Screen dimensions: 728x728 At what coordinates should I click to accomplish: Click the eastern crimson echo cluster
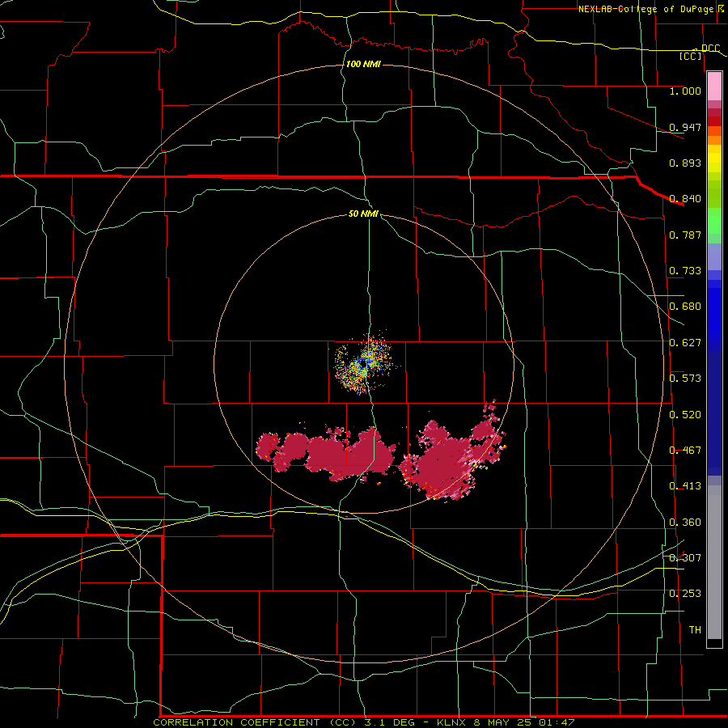[x=452, y=451]
